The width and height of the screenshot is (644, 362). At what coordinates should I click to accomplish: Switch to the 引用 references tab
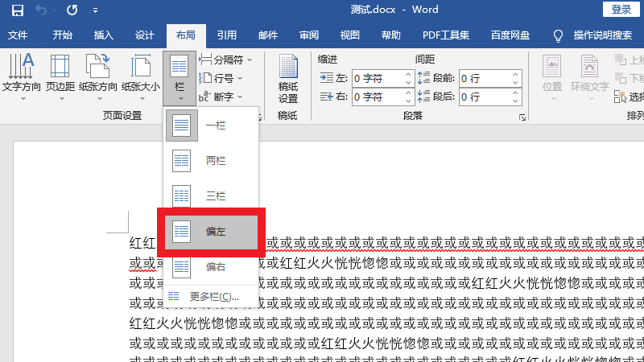point(226,35)
